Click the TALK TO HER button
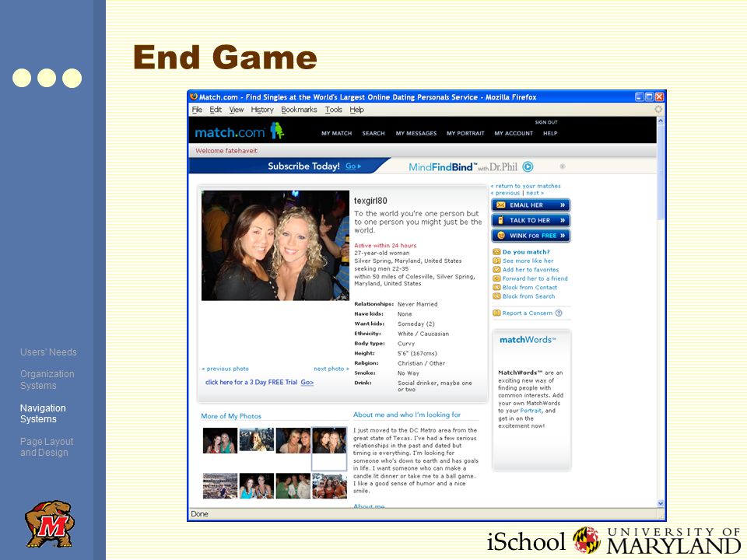The image size is (747, 560). pos(531,220)
